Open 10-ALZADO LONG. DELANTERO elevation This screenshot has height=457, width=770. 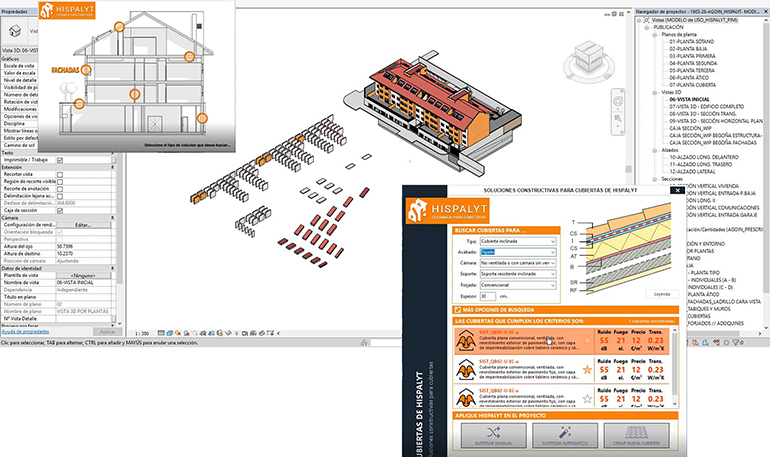click(703, 157)
